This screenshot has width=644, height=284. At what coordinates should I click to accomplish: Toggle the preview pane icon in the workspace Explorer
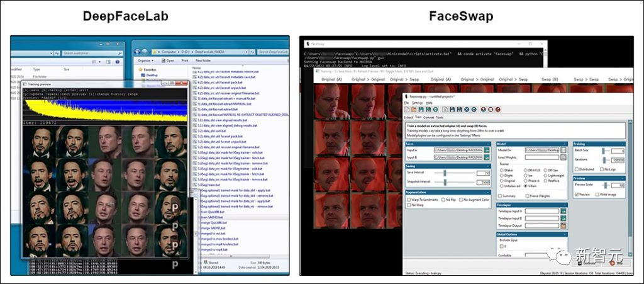[x=108, y=62]
